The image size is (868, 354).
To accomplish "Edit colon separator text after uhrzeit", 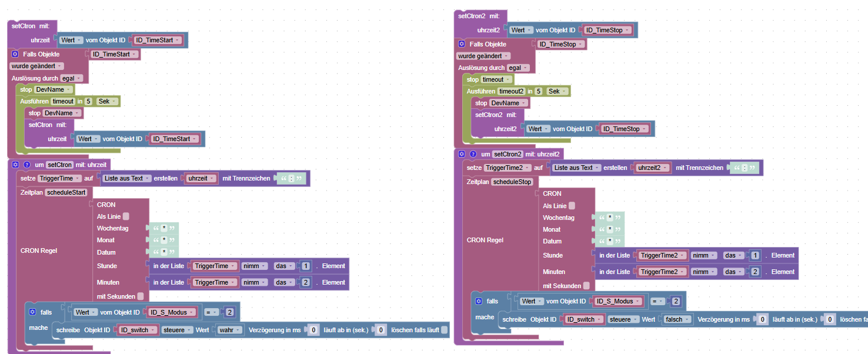I will [291, 178].
